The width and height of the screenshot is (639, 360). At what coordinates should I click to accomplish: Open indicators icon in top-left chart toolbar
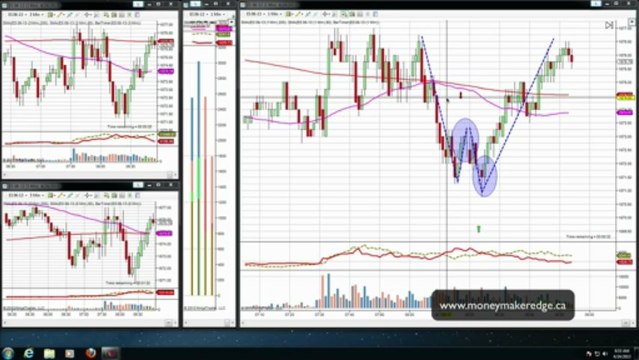(114, 15)
